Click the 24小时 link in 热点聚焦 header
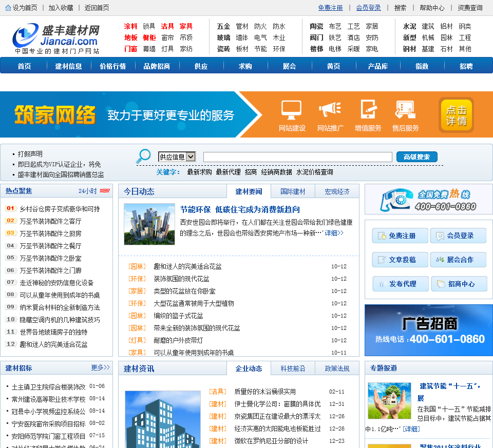The image size is (493, 448). point(87,191)
